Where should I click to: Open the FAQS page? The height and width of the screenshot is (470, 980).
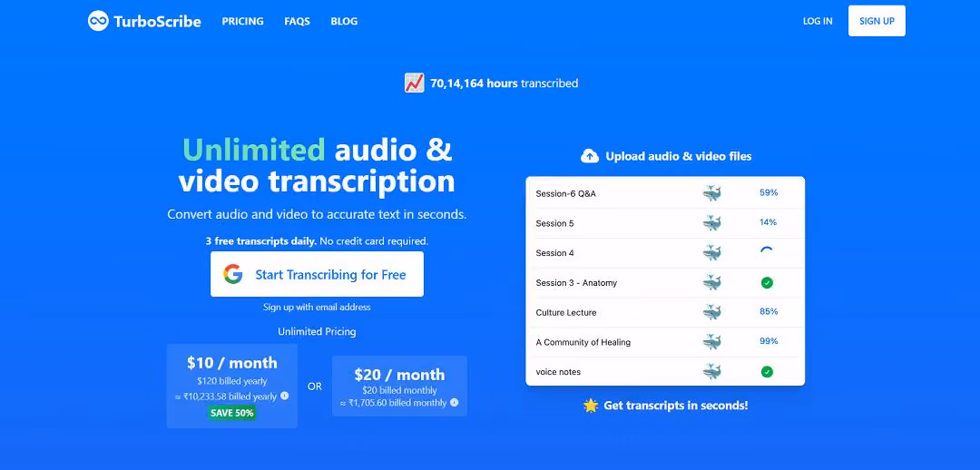[x=297, y=21]
